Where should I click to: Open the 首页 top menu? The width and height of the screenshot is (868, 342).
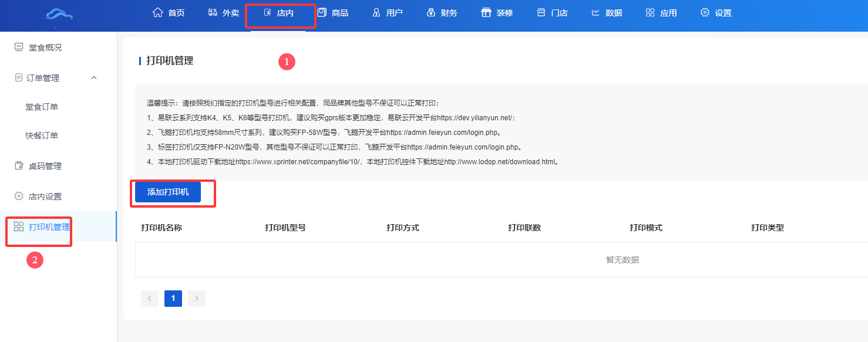point(176,13)
